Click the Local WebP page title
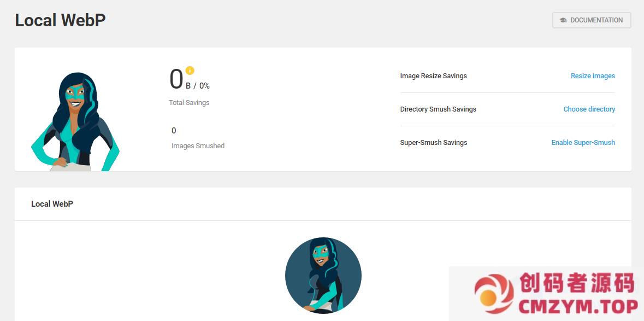The image size is (644, 321). [x=60, y=20]
